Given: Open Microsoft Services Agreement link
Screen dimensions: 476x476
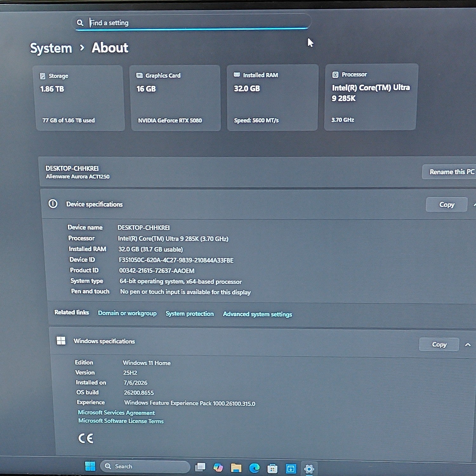Looking at the screenshot, I should pyautogui.click(x=116, y=413).
